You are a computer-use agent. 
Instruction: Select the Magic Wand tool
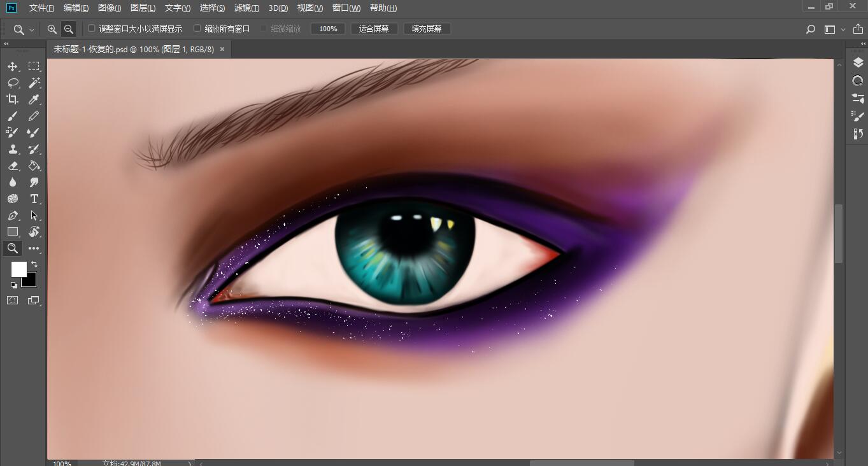click(x=34, y=83)
